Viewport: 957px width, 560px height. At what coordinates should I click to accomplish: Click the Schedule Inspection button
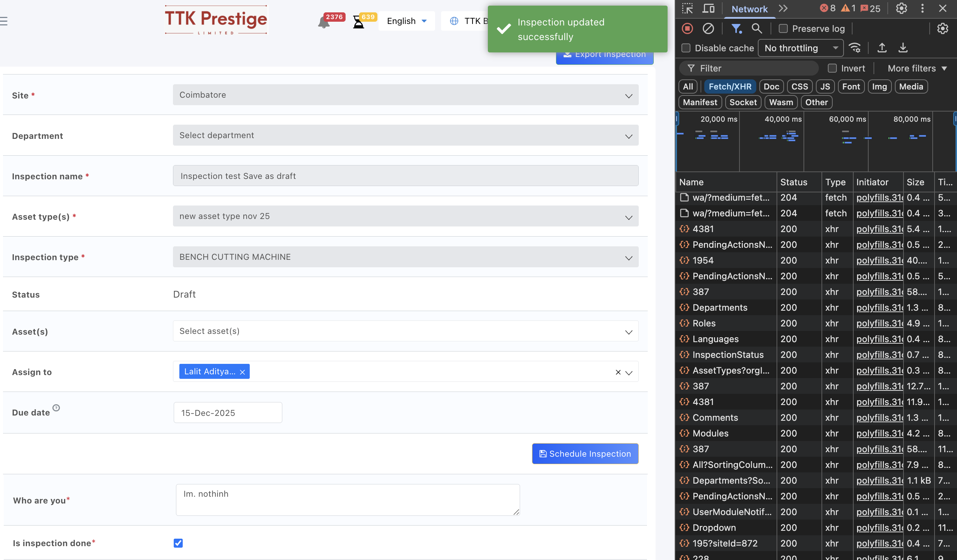585,453
